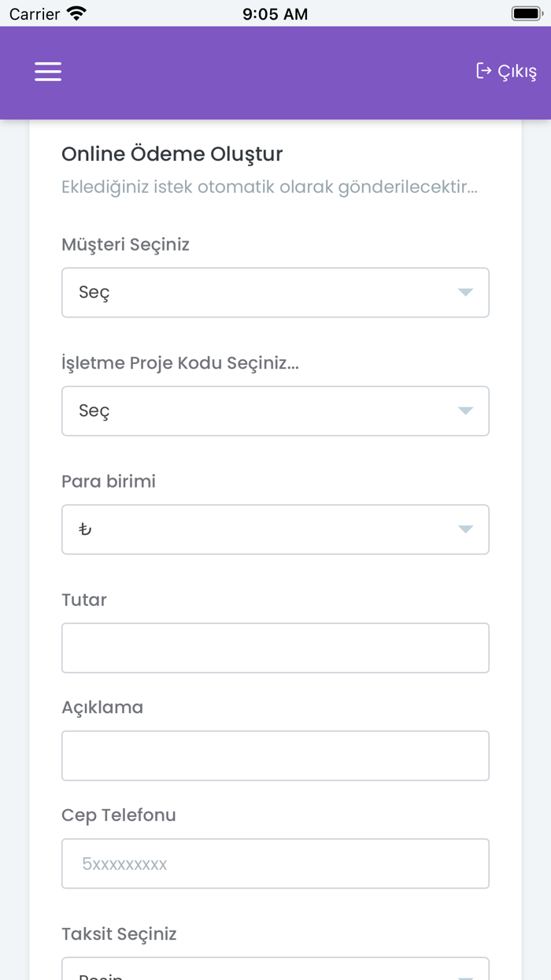551x980 pixels.
Task: Tap the Müşteri Seçiniz dropdown arrow
Action: (465, 292)
